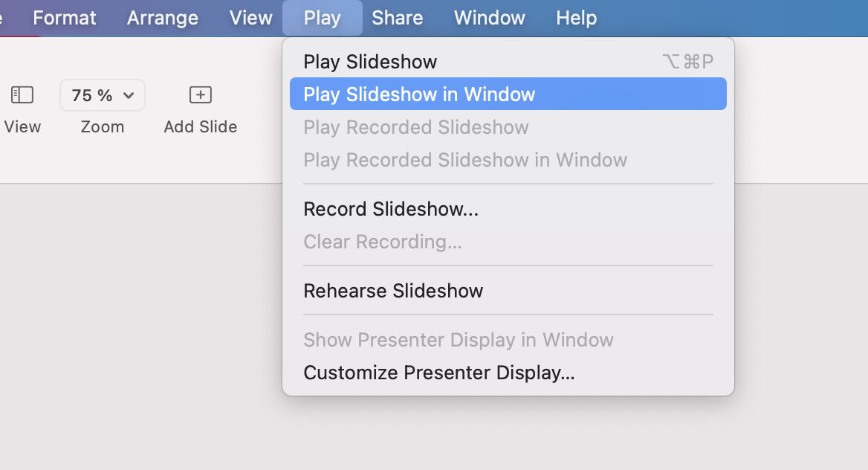
Task: Open the Share menu
Action: [x=398, y=18]
